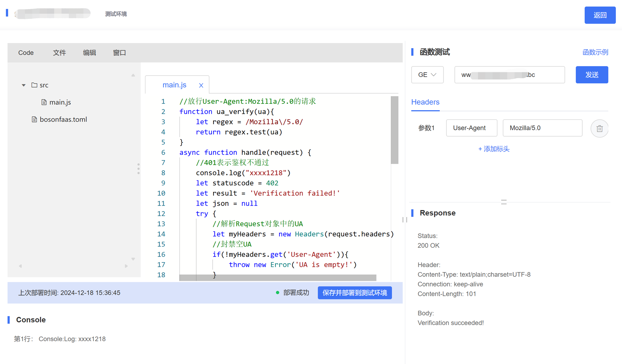Screen dimensions: 622x364
Task: Click the Mozilla/5.0 header value field
Action: [x=542, y=128]
